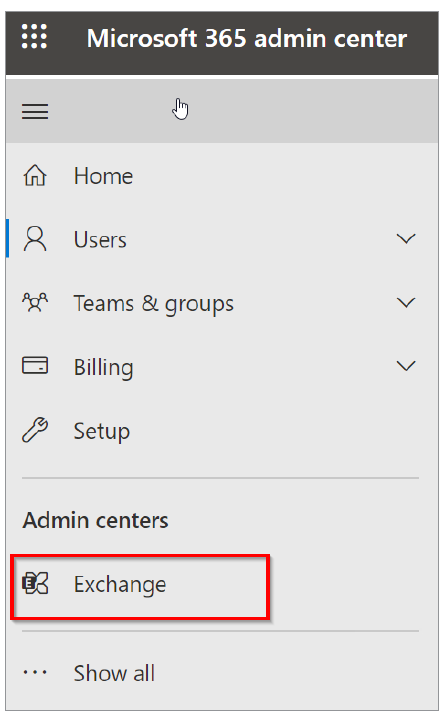Select Teams & groups menu label
447x724 pixels.
coord(154,304)
